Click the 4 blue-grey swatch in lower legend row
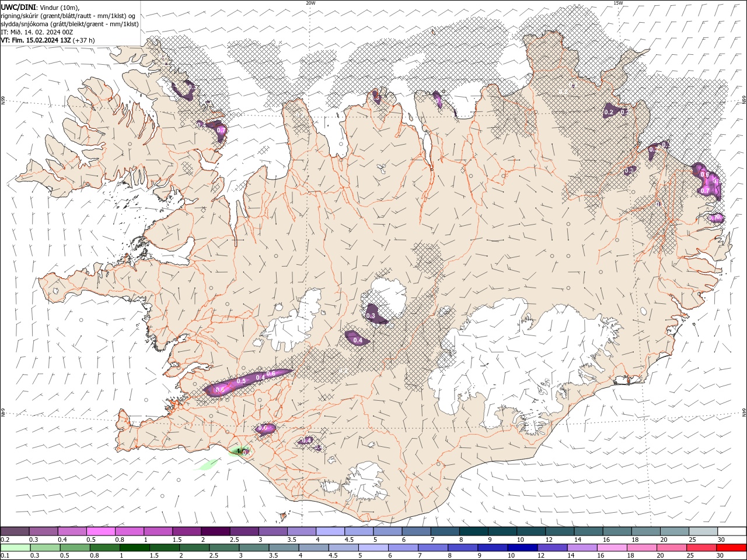The height and width of the screenshot is (560, 747). coord(315,548)
